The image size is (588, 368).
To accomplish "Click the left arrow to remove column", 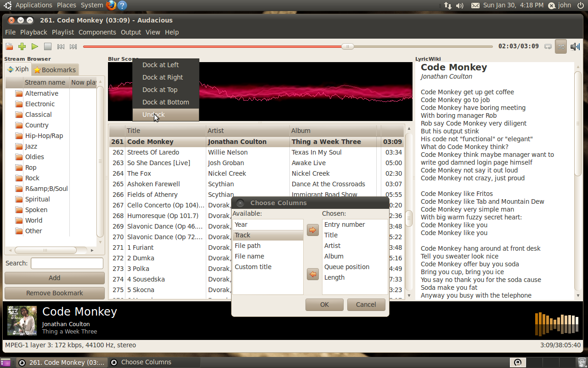I will 313,274.
